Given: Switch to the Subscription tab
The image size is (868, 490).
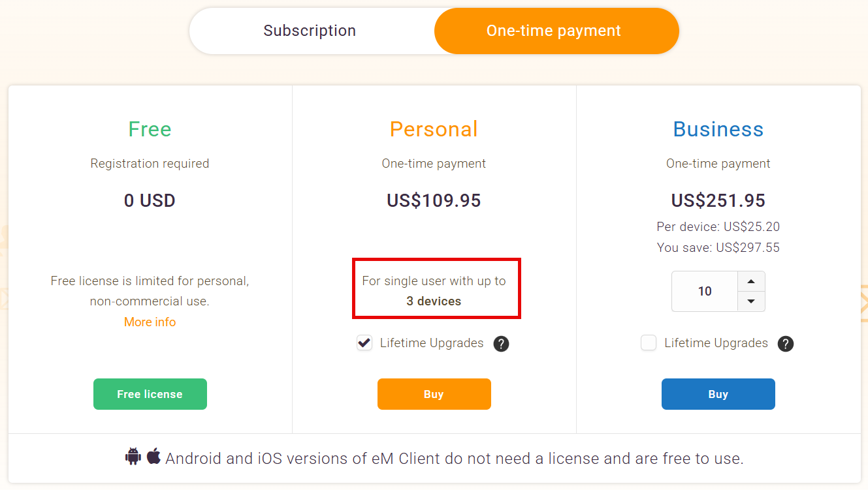Looking at the screenshot, I should coord(310,31).
